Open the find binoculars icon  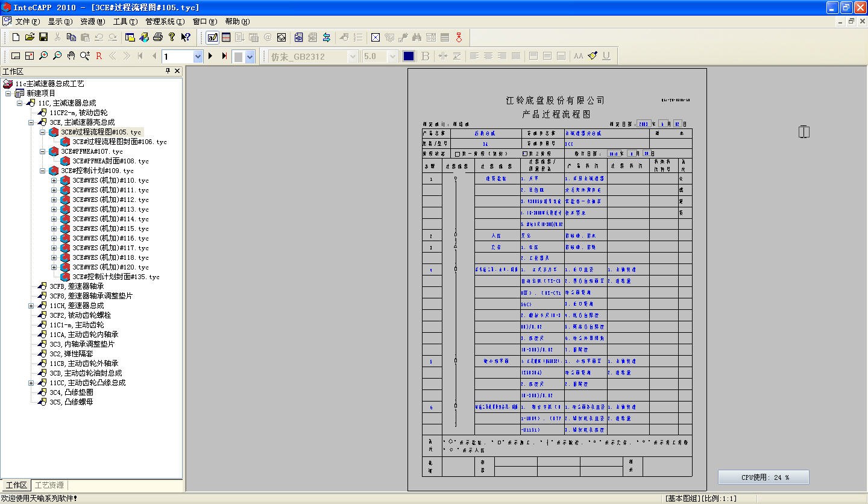tap(417, 37)
